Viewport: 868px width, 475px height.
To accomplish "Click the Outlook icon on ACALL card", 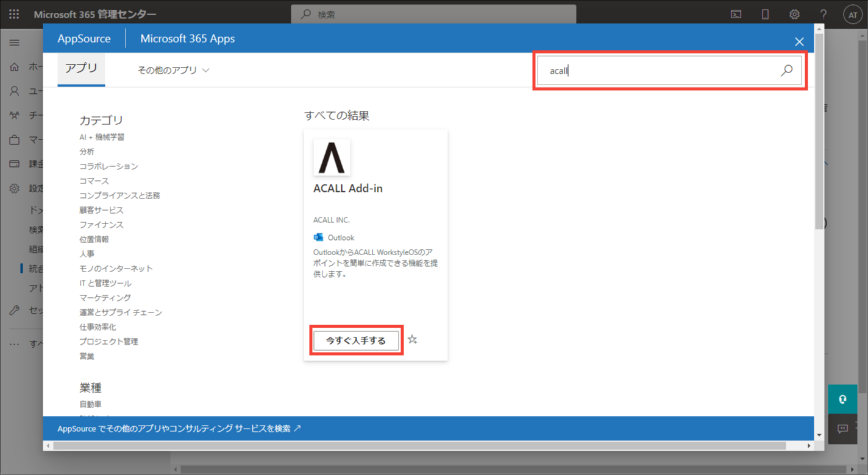I will pos(318,237).
